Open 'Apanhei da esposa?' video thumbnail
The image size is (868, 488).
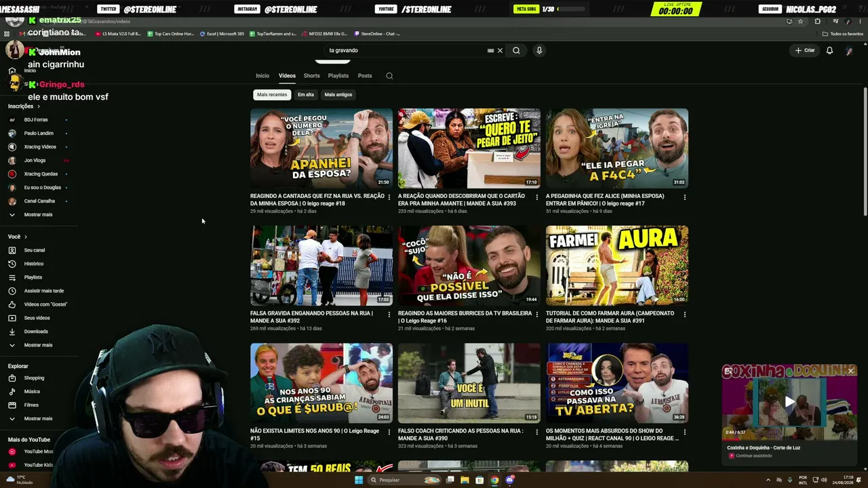321,148
